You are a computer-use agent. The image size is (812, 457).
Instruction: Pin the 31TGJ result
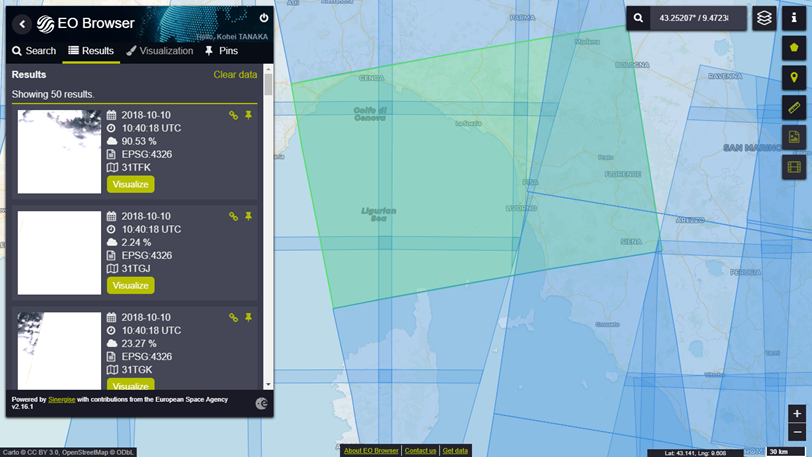click(249, 216)
